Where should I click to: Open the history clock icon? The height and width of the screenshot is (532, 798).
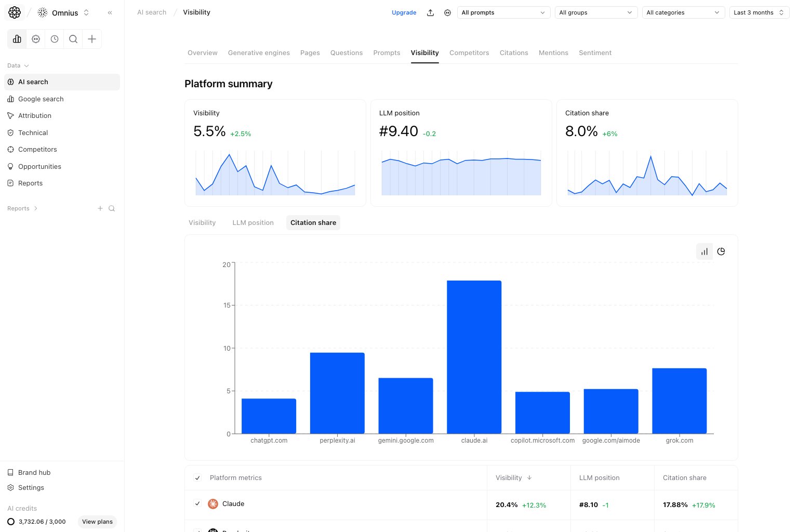point(55,39)
